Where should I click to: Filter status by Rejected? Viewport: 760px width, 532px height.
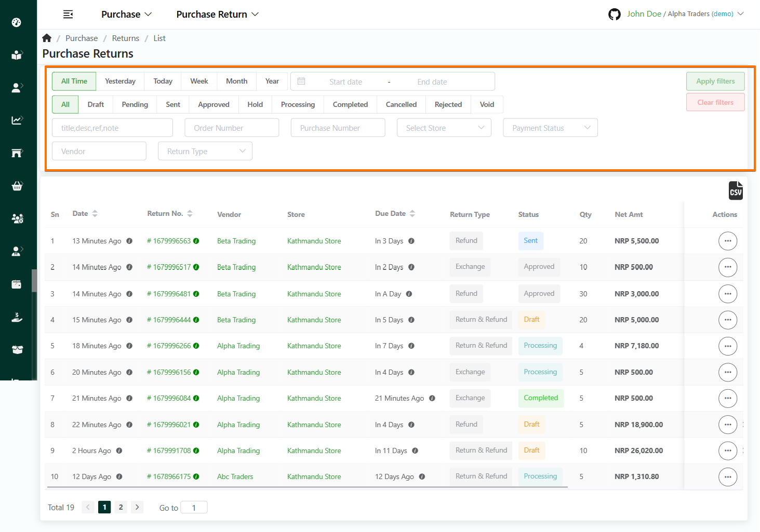[448, 104]
